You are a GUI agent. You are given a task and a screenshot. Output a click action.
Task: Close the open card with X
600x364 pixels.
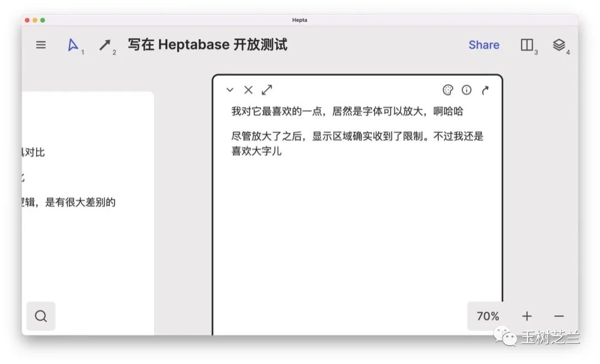click(248, 90)
